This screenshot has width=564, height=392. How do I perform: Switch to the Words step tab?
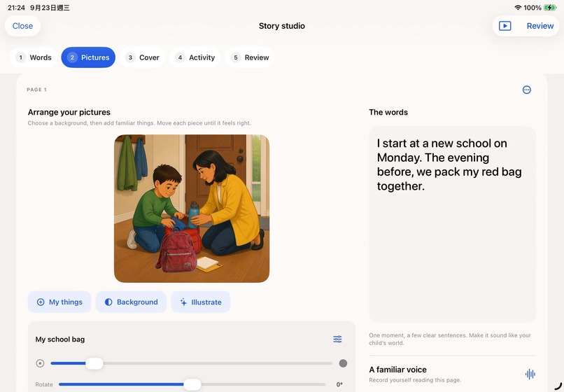pos(34,57)
